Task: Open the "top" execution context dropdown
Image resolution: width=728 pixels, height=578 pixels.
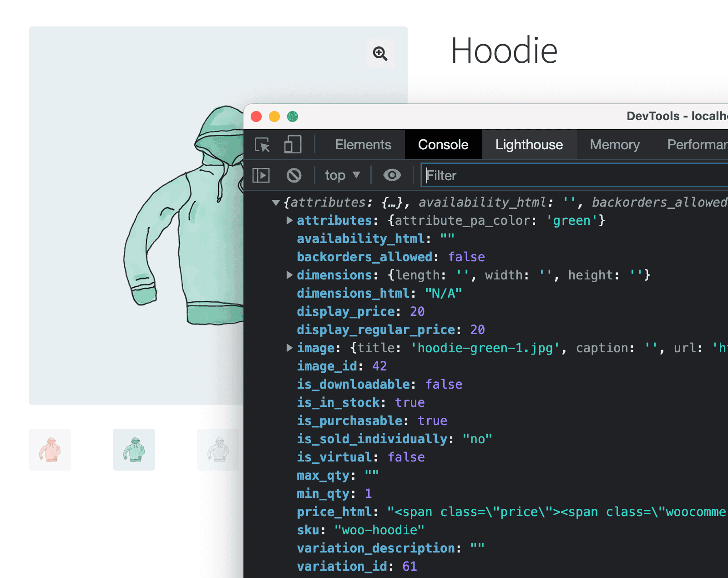Action: click(342, 175)
